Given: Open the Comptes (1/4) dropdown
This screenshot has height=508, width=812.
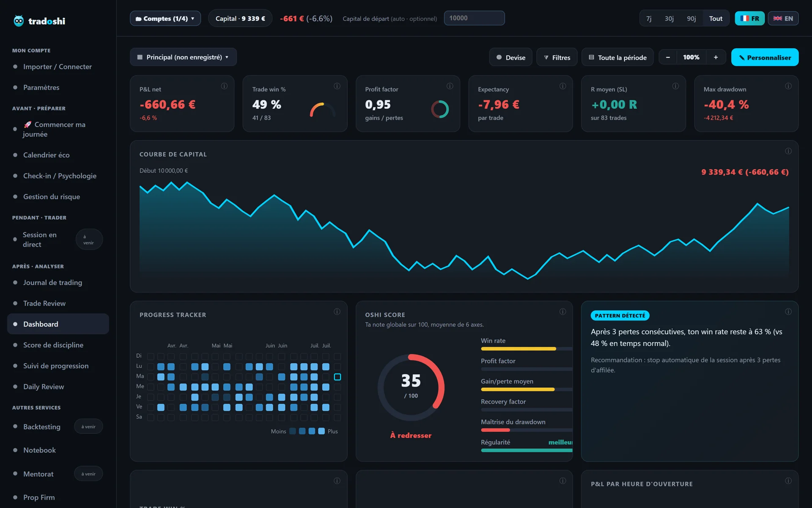Looking at the screenshot, I should pos(165,18).
